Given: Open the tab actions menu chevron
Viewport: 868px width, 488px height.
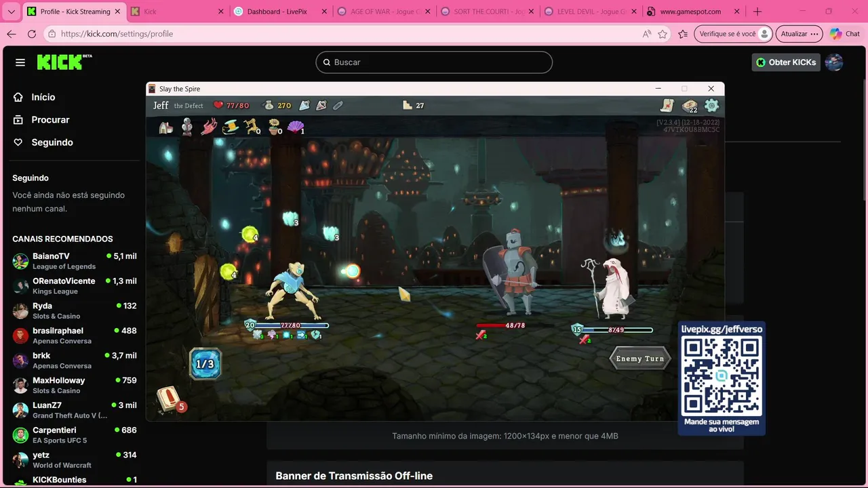Looking at the screenshot, I should click(11, 12).
